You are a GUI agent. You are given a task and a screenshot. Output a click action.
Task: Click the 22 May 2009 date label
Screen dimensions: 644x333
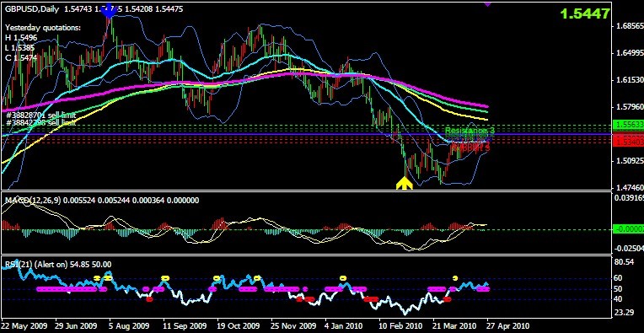pyautogui.click(x=24, y=325)
